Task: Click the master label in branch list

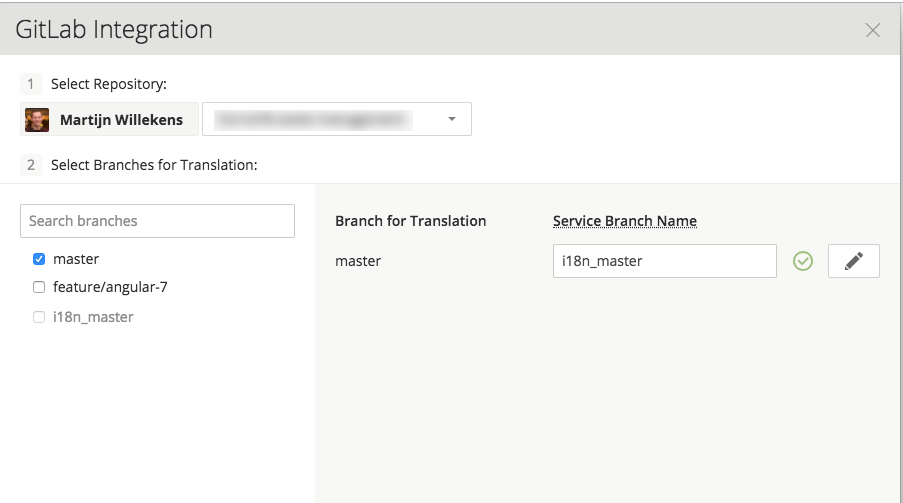Action: [76, 259]
